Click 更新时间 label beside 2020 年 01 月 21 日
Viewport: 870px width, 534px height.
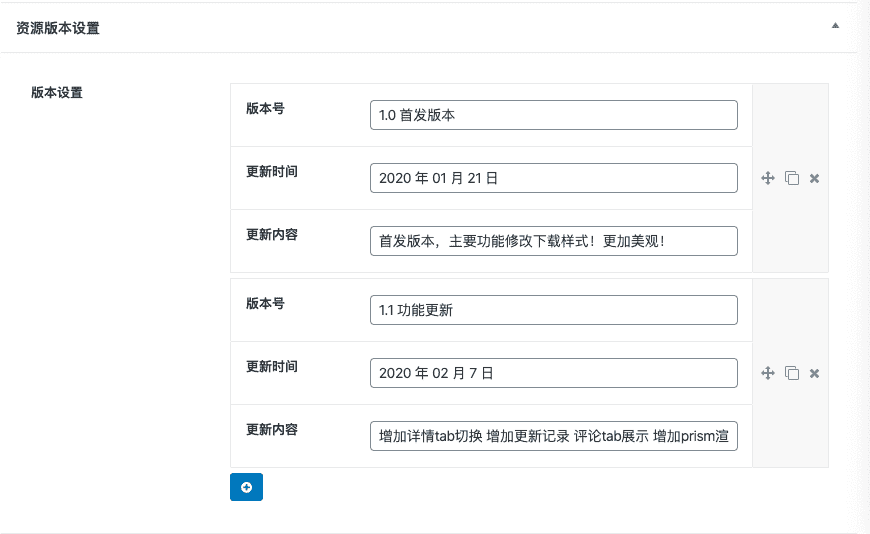point(272,172)
